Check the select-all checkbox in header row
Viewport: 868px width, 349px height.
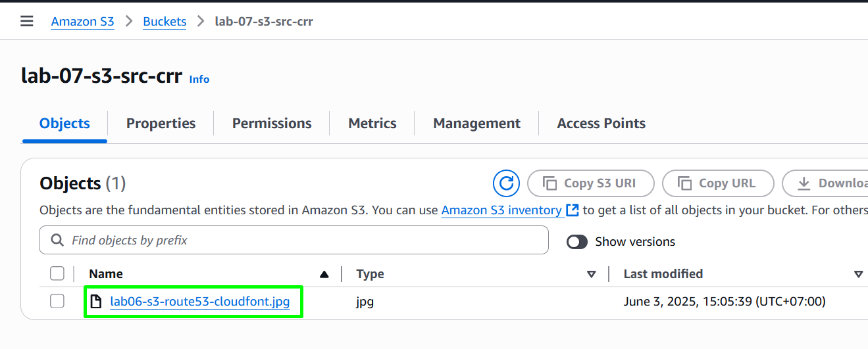point(57,273)
